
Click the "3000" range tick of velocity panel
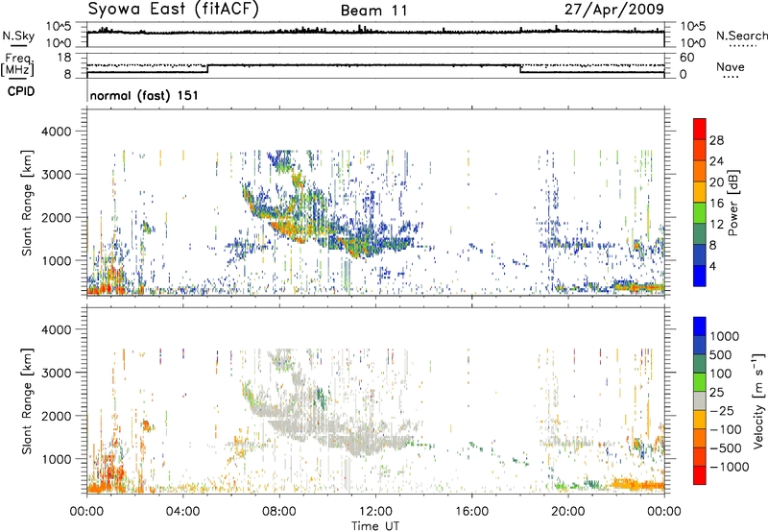click(x=56, y=373)
